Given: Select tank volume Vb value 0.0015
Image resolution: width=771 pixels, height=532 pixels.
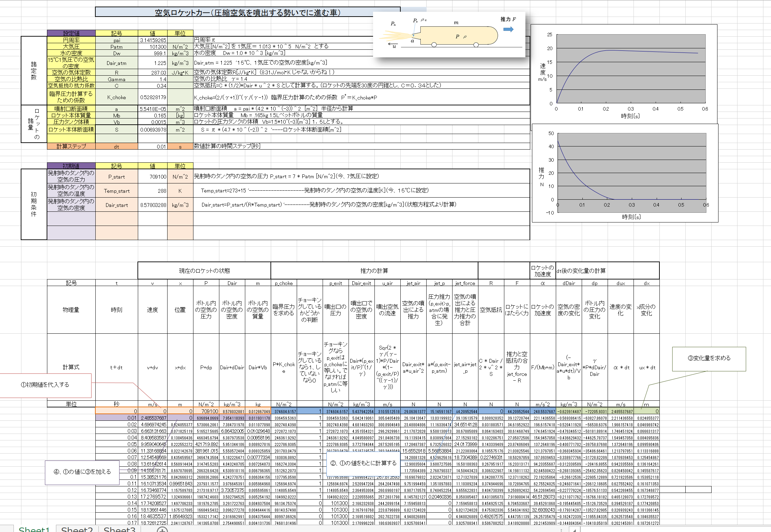Looking at the screenshot, I should (153, 122).
